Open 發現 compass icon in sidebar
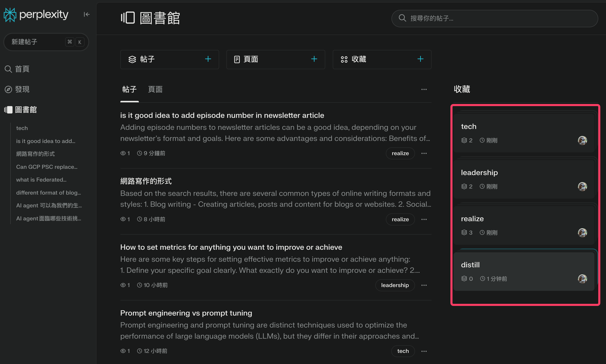Image resolution: width=606 pixels, height=364 pixels. coord(8,90)
